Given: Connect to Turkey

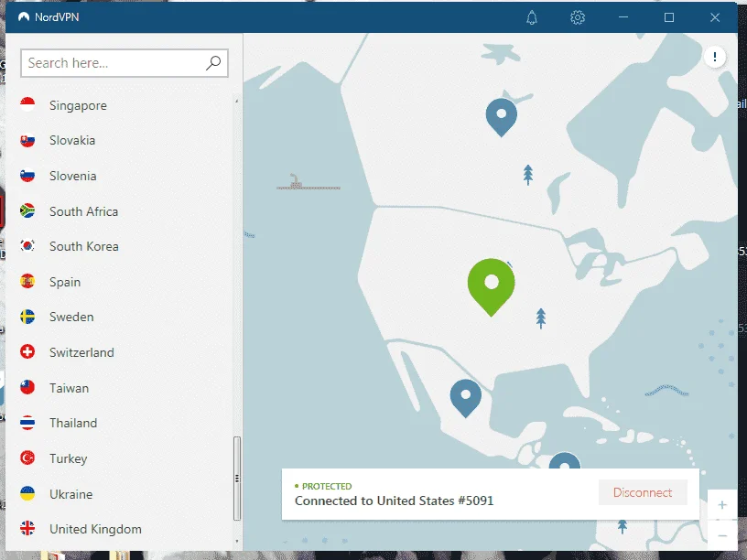Looking at the screenshot, I should [x=69, y=458].
